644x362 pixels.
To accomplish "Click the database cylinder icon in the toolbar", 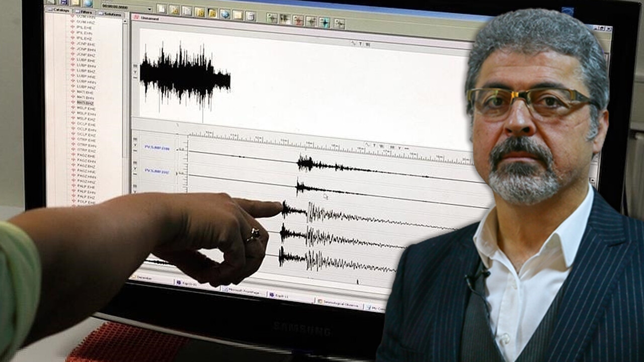I will click(x=251, y=16).
